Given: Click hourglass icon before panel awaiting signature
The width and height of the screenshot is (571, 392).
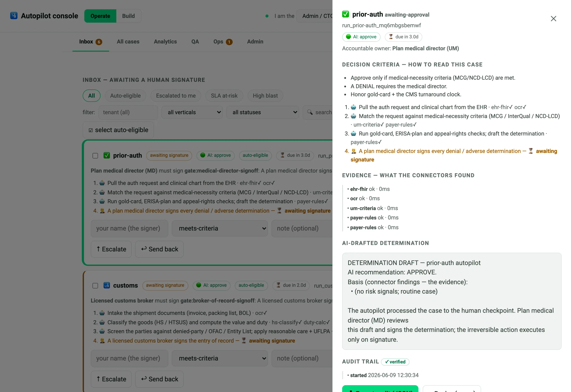Looking at the screenshot, I should [x=531, y=151].
